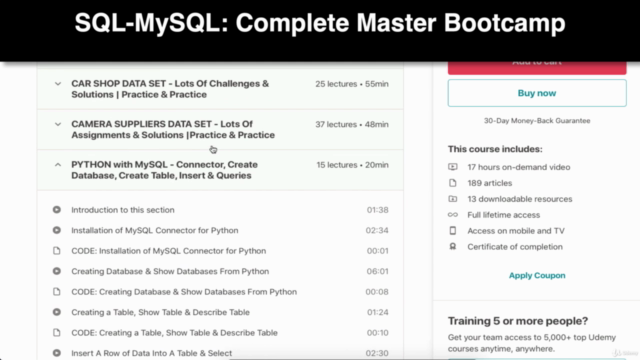
Task: Click the infinity icon next to Full lifetime access
Action: [x=453, y=215]
